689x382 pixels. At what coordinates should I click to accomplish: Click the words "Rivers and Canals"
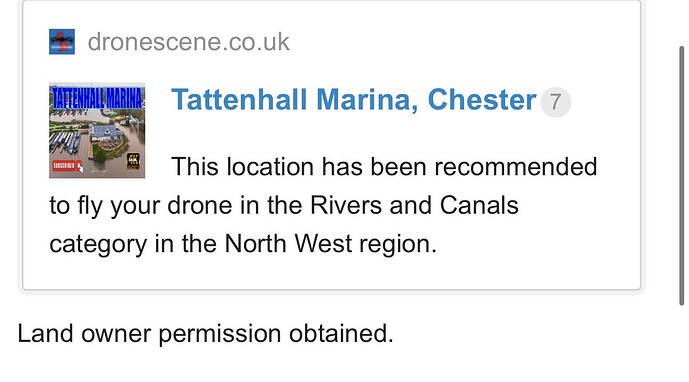414,205
